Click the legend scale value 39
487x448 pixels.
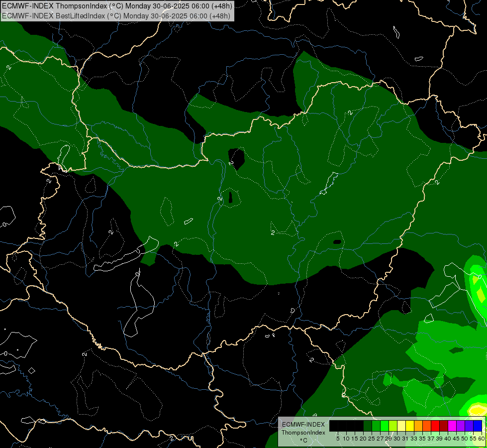click(439, 439)
